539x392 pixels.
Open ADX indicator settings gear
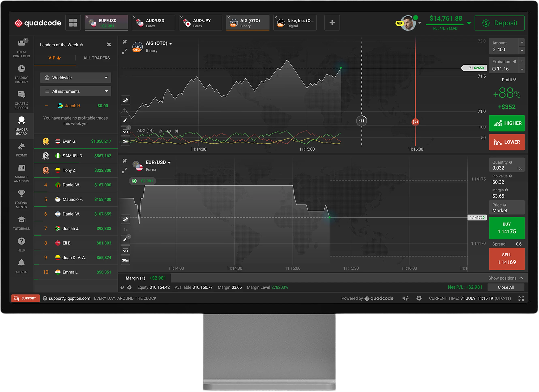[x=161, y=131]
